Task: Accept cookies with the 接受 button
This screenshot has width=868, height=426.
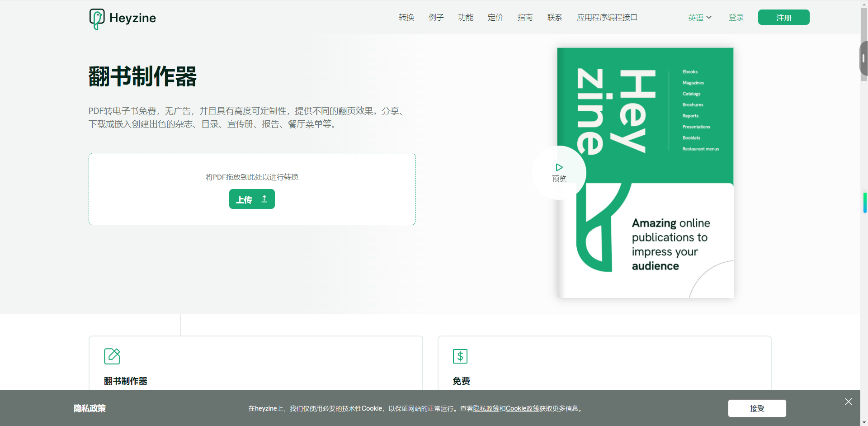Action: pyautogui.click(x=757, y=408)
